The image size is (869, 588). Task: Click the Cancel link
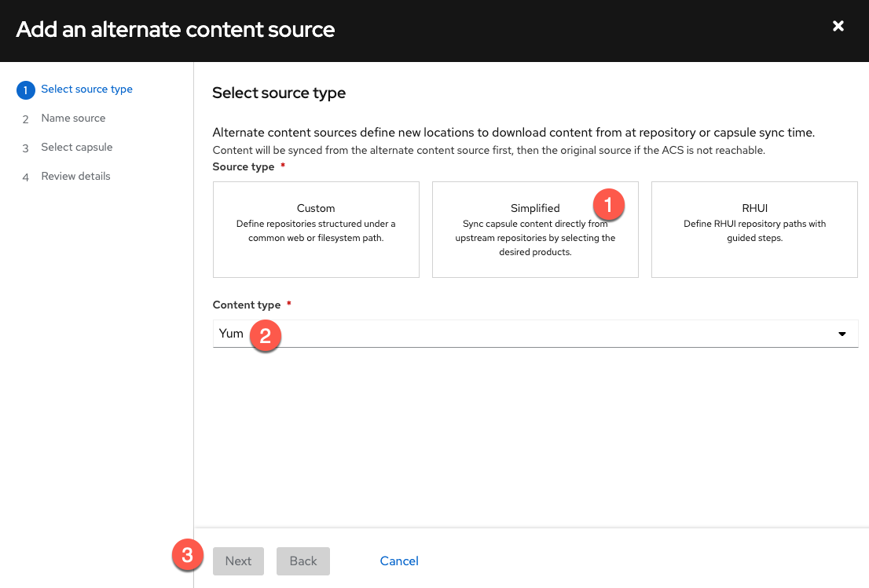[x=399, y=561]
